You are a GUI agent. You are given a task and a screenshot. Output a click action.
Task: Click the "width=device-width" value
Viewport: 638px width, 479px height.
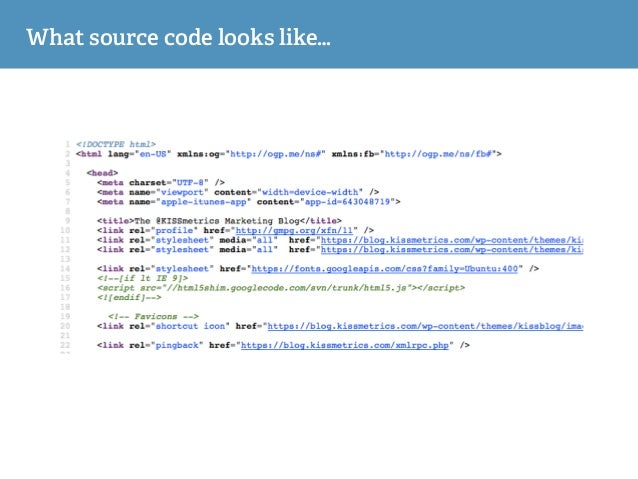point(310,192)
